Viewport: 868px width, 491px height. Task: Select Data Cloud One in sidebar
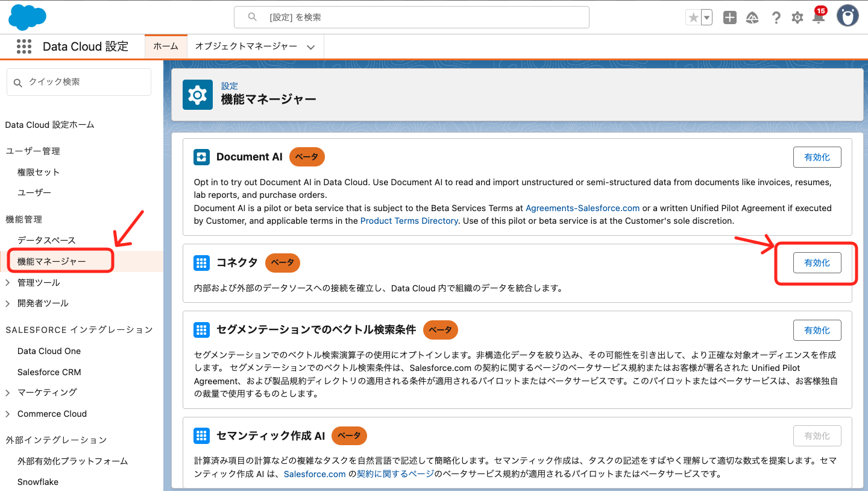point(49,351)
